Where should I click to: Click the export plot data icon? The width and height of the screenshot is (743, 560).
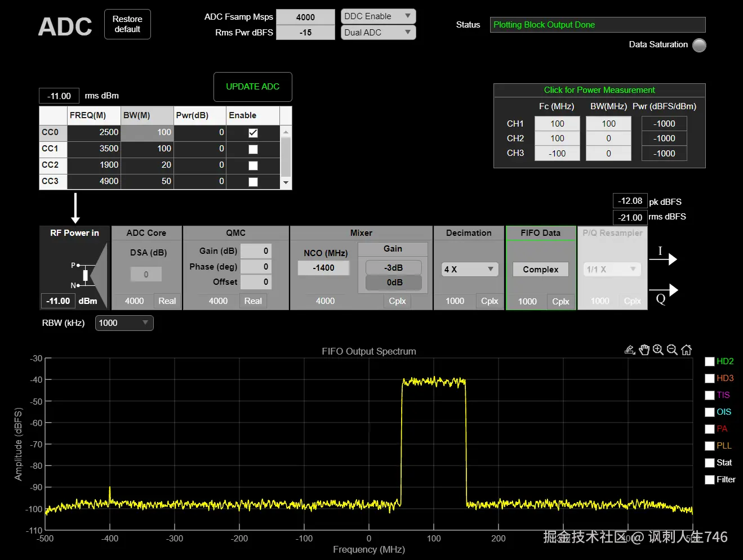click(630, 350)
